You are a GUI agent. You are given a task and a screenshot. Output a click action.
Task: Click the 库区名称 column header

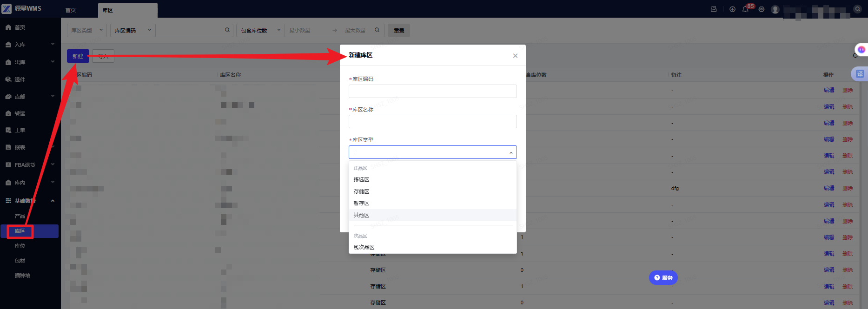click(230, 75)
